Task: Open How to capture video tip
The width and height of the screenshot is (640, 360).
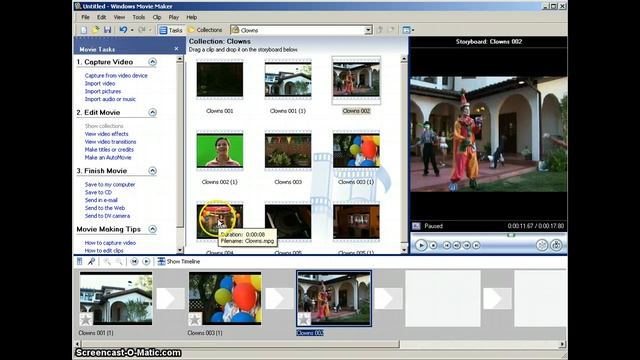Action: [110, 243]
